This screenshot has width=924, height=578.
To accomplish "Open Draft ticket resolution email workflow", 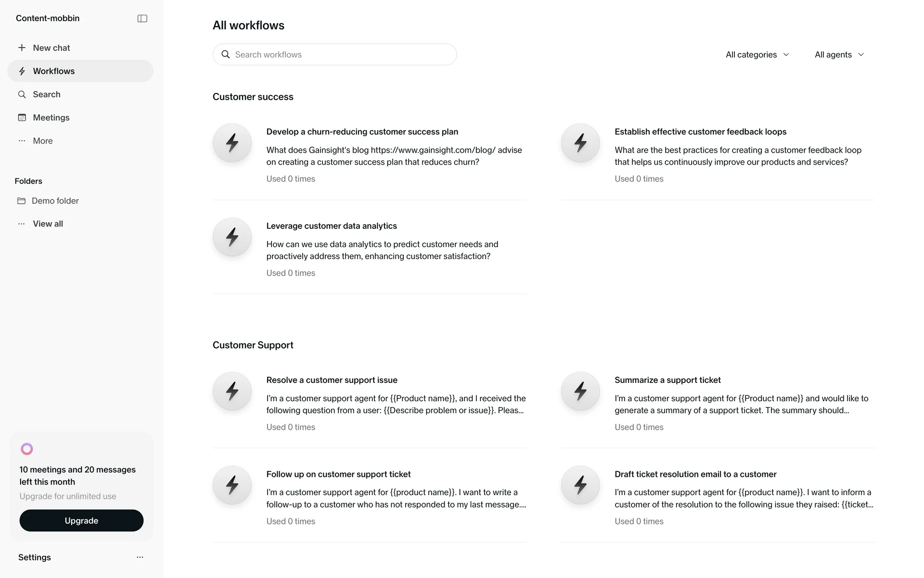I will click(x=695, y=474).
